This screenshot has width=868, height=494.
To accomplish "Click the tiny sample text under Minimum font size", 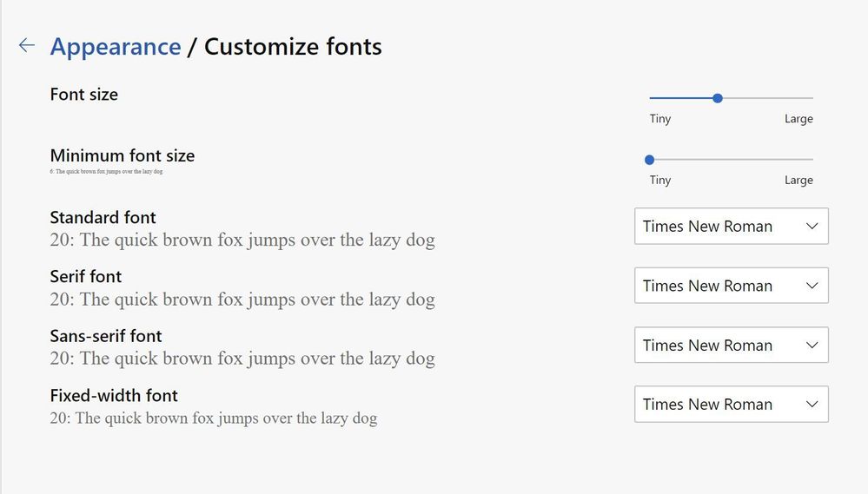I will click(106, 172).
